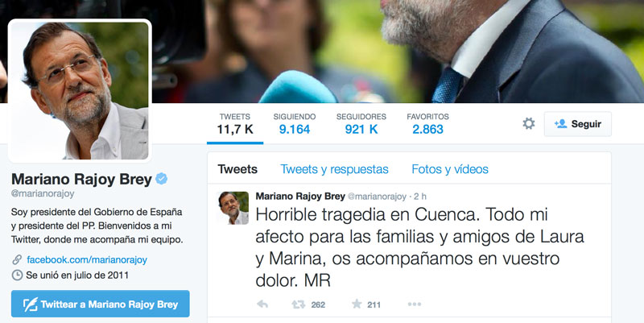Favorite the tweet with the star icon
Screen dimensions: 644x323
point(357,304)
